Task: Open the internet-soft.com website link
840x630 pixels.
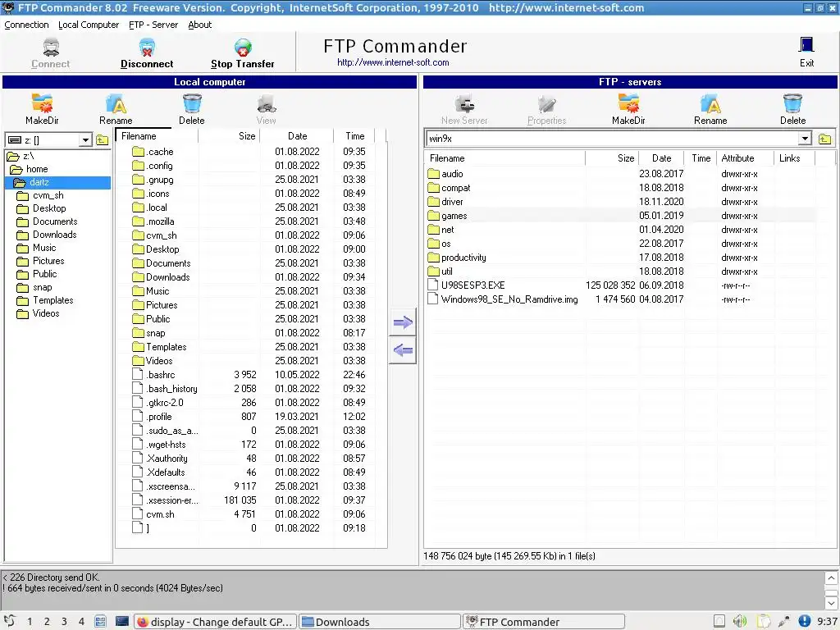Action: pos(393,62)
